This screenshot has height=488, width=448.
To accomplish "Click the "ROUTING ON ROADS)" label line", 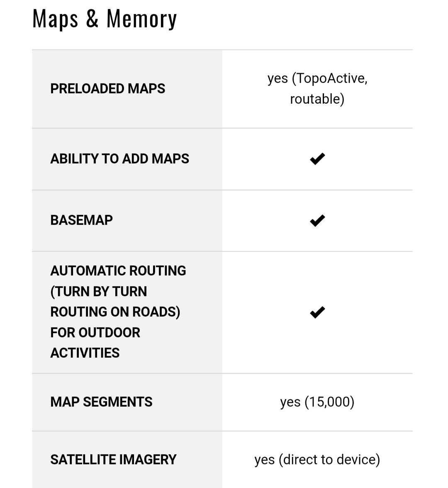I will (x=115, y=312).
